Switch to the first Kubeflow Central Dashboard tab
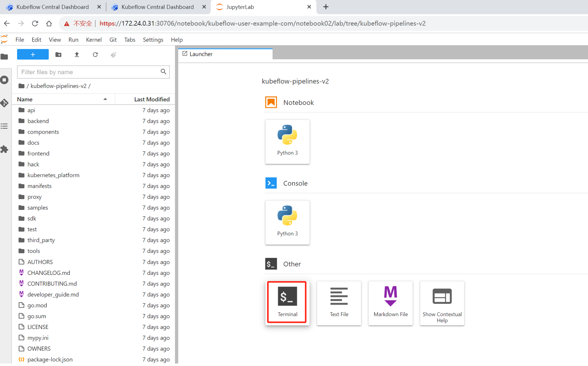Screen dimensions: 588x366 pyautogui.click(x=53, y=7)
